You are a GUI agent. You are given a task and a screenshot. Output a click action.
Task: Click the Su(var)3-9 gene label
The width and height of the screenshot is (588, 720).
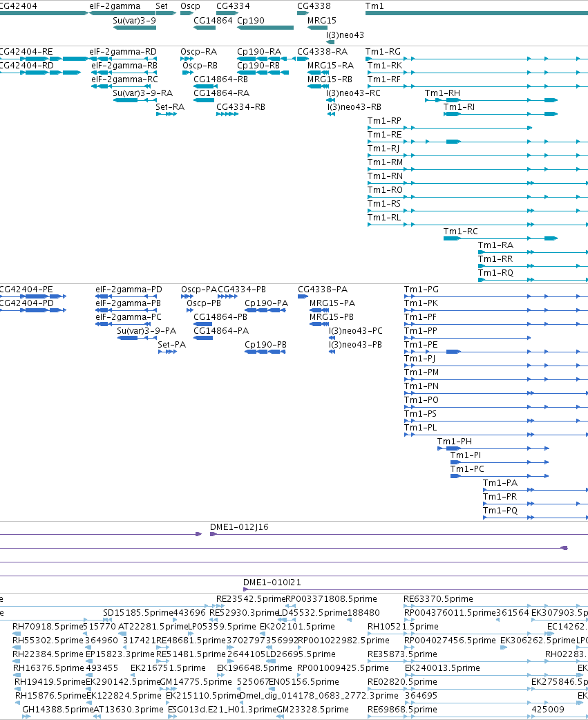(x=134, y=21)
